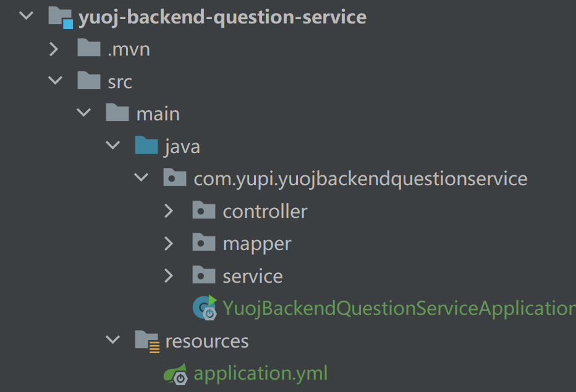Click the blue java source folder icon
576x392 pixels.
pos(146,146)
